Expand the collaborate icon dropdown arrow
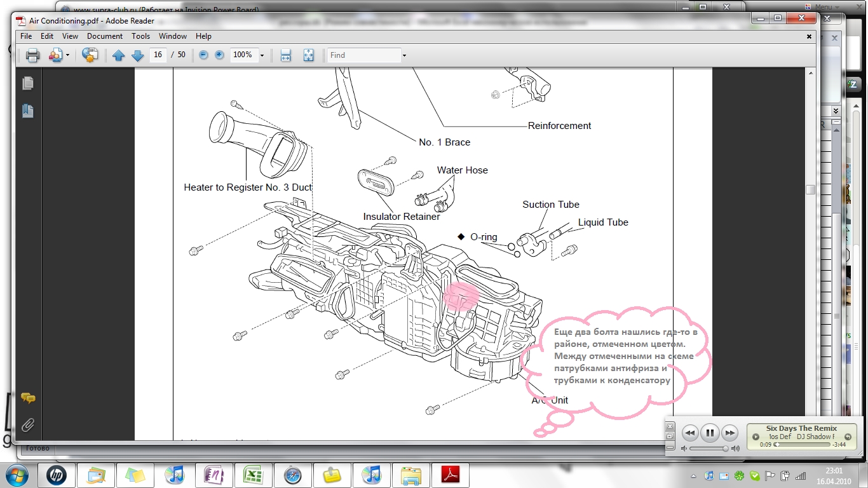The image size is (868, 488). [68, 55]
